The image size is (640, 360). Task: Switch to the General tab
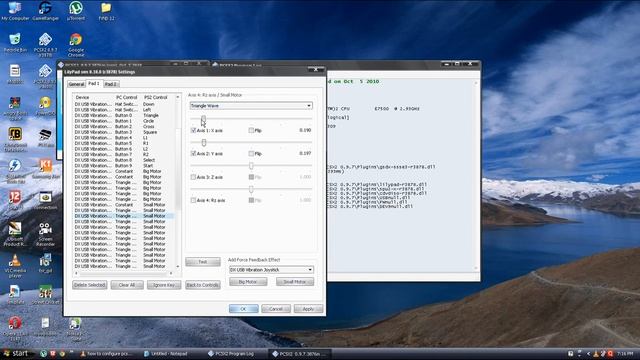[x=76, y=84]
